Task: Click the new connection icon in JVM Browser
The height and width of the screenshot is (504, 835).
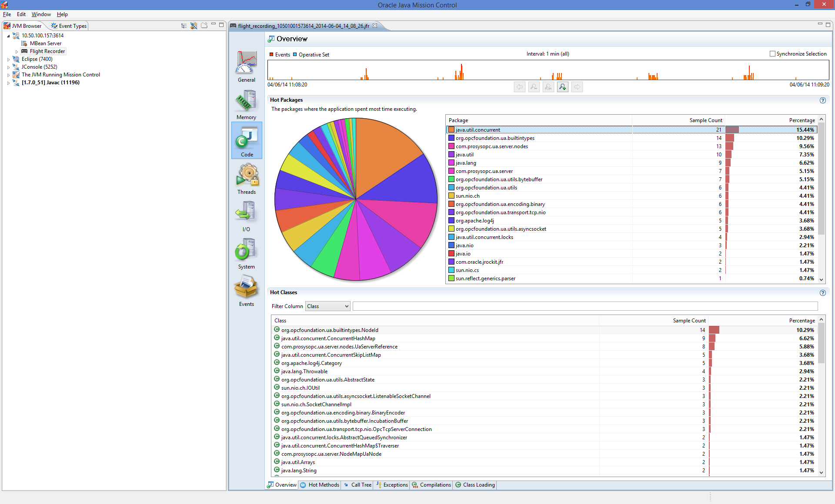Action: [204, 26]
